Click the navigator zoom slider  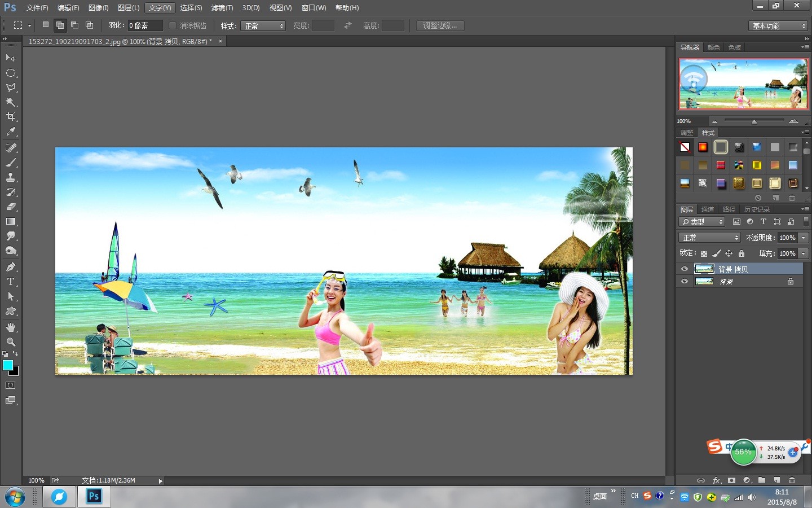coord(754,121)
